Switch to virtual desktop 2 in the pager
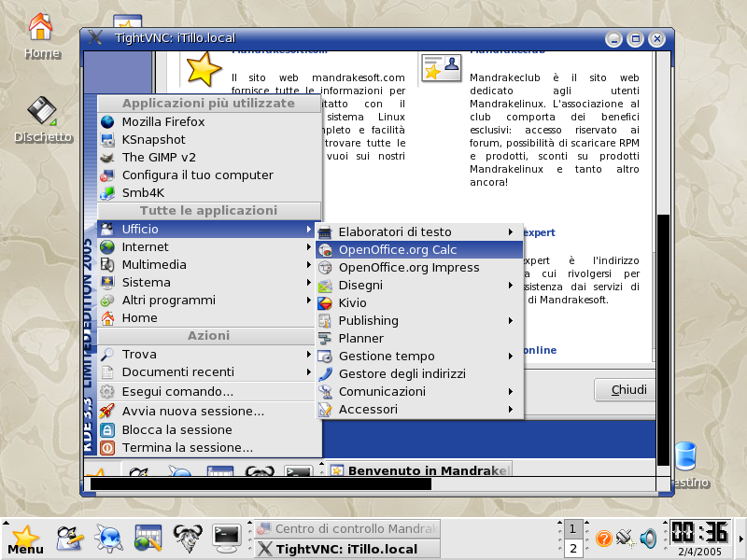 tap(573, 549)
